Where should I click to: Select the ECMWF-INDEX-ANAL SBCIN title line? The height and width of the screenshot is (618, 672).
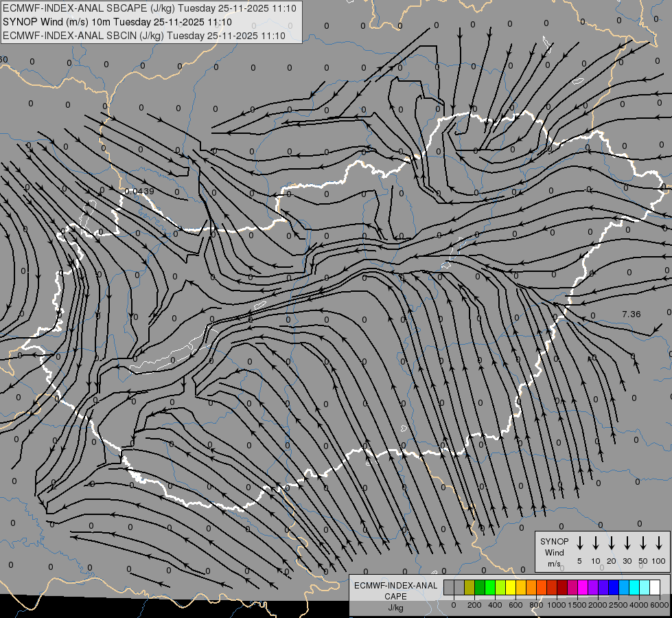(144, 36)
